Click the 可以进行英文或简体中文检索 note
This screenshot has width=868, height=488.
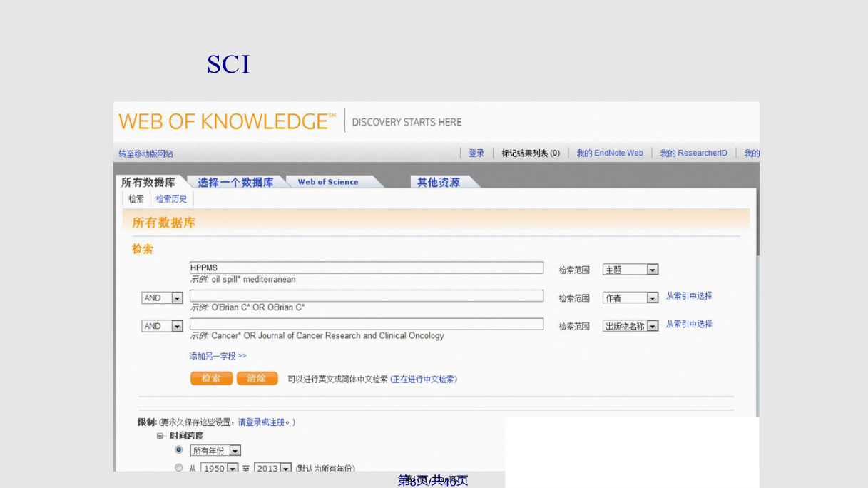point(337,379)
